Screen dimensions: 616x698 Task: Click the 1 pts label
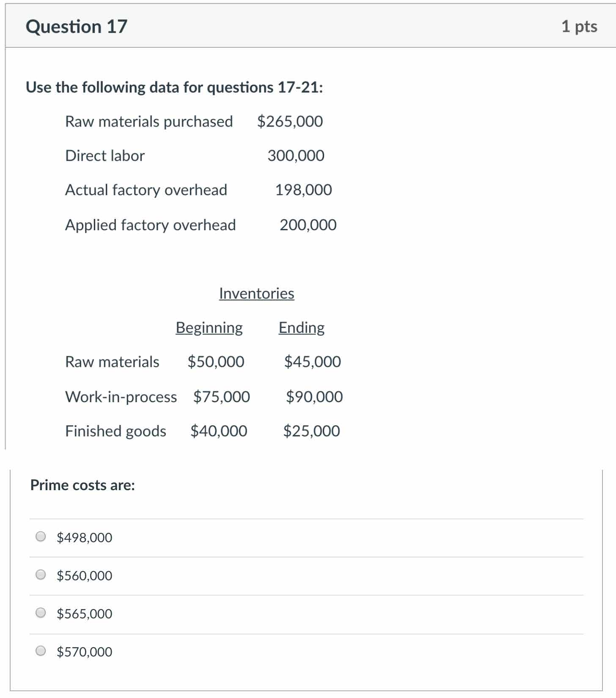tap(579, 27)
